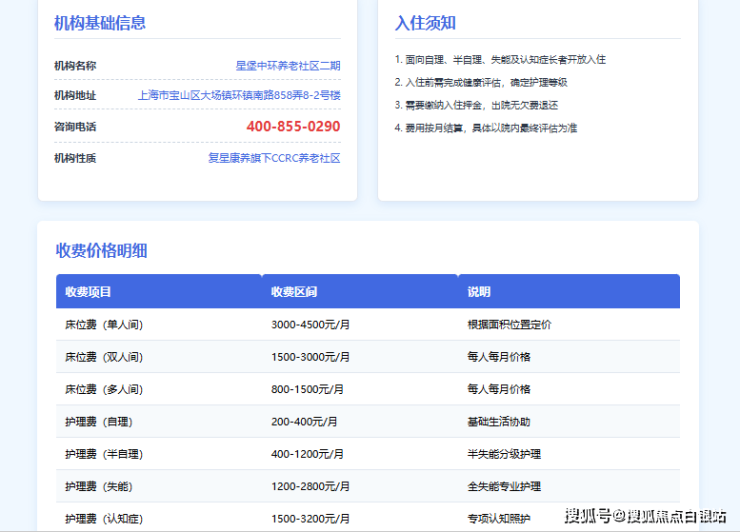The image size is (740, 532).
Task: Click the price 1200-2800元/月
Action: pos(311,486)
